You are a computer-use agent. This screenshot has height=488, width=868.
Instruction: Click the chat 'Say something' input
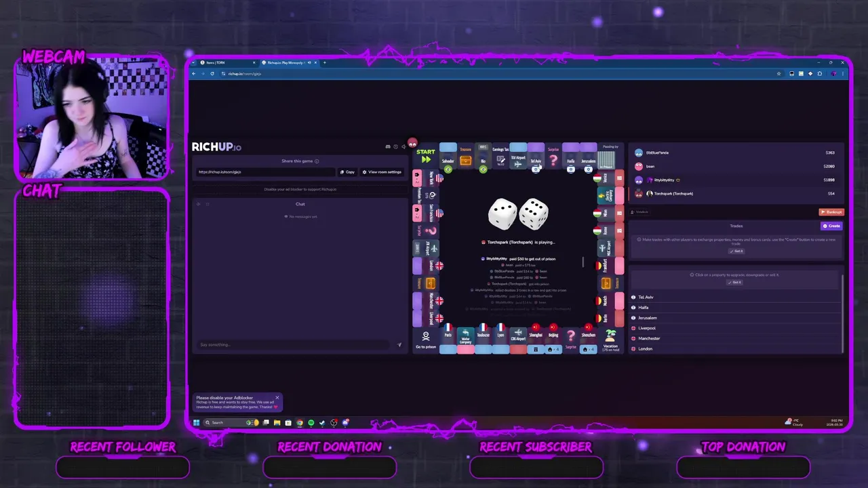292,344
